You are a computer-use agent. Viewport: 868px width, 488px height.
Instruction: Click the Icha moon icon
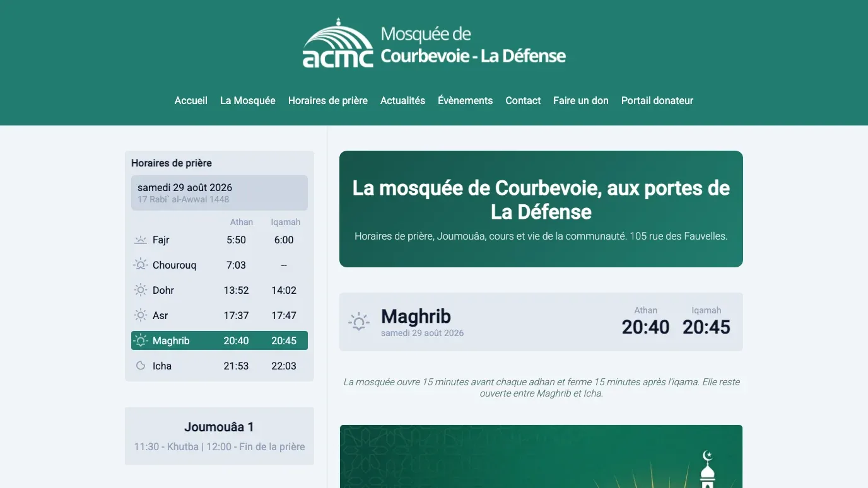coord(141,366)
